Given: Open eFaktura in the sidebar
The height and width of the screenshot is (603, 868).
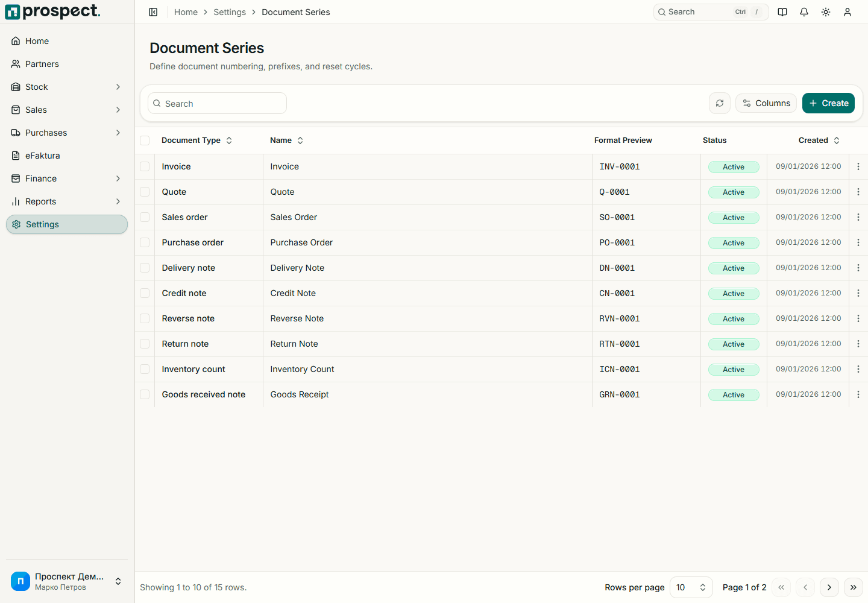Looking at the screenshot, I should click(x=66, y=156).
